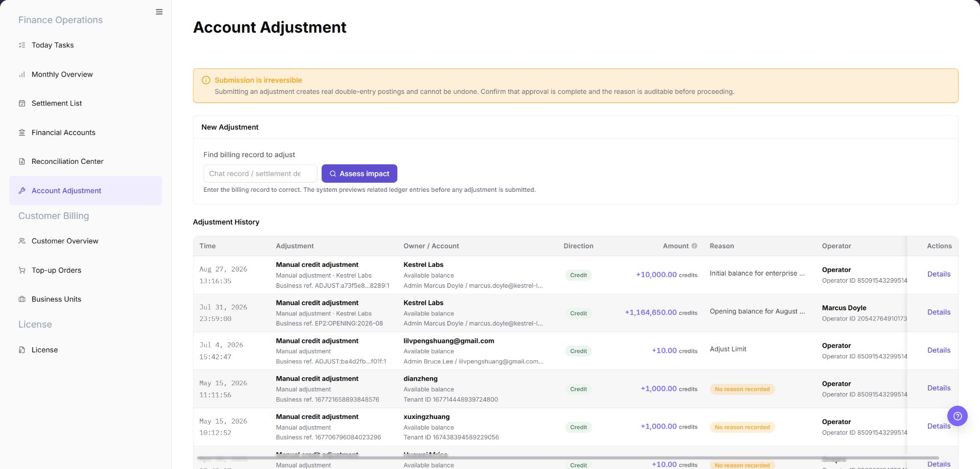Viewport: 980px width, 469px height.
Task: Click the Actions column header
Action: tap(939, 246)
